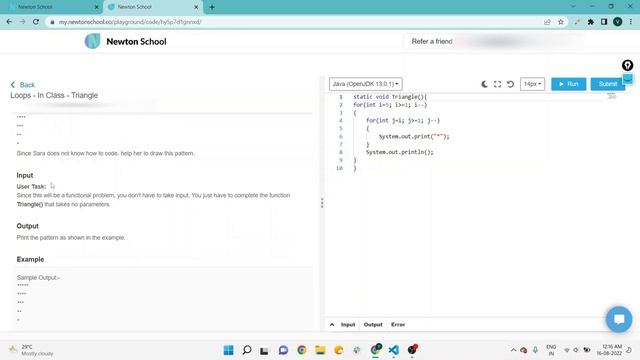The image size is (640, 360).
Task: Click line 6 System.out.print code
Action: (414, 136)
